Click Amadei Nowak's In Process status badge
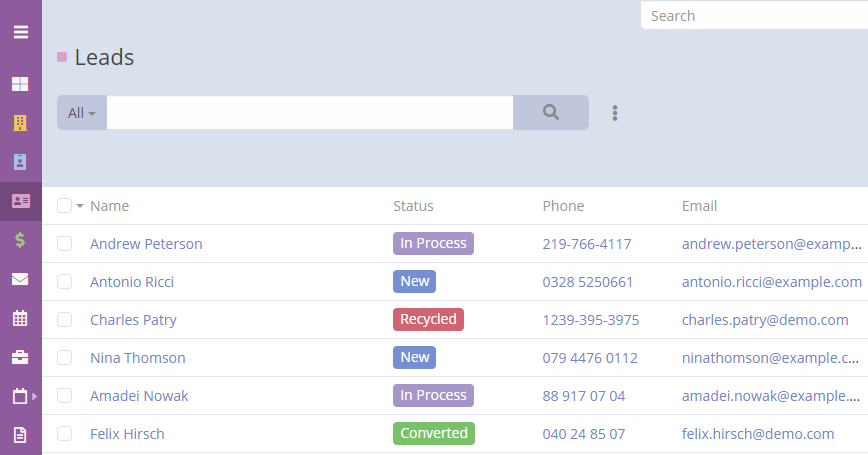Viewport: 868px width, 455px height. pos(433,395)
